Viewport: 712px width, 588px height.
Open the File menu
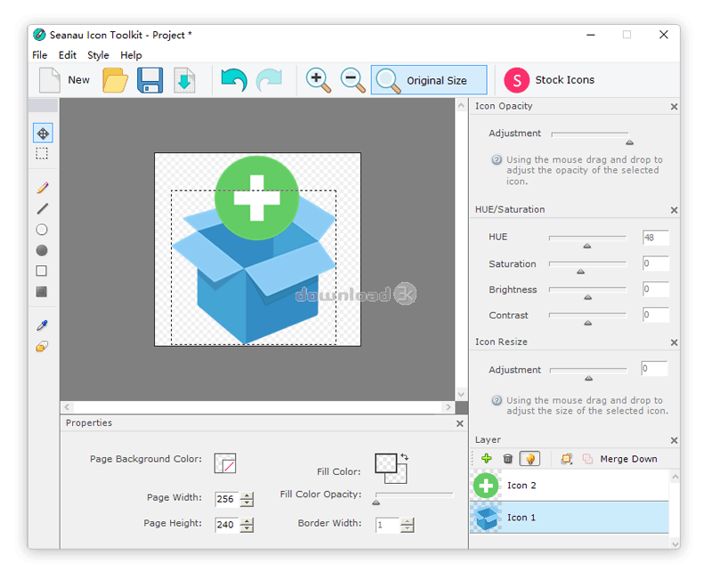[39, 55]
